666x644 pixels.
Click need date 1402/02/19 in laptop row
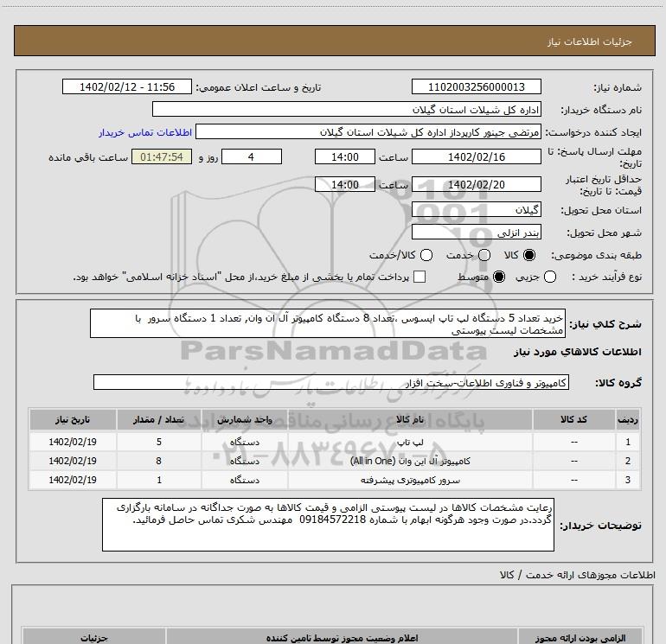(x=72, y=442)
